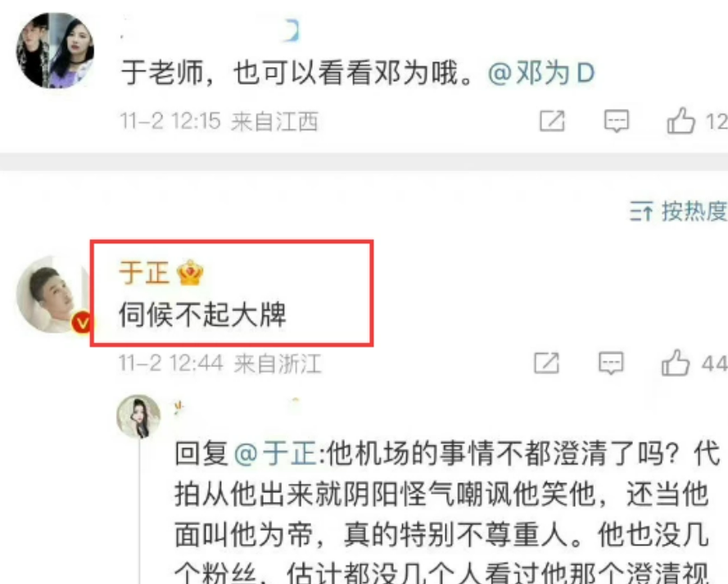Open the reply icon on the Jiangxi comment

click(x=616, y=121)
